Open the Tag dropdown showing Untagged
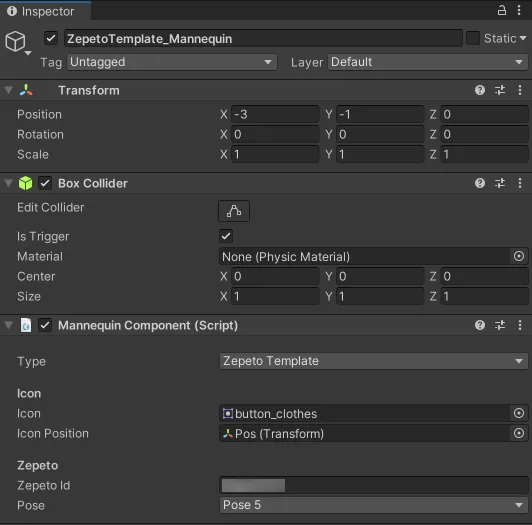532x525 pixels. click(x=172, y=62)
